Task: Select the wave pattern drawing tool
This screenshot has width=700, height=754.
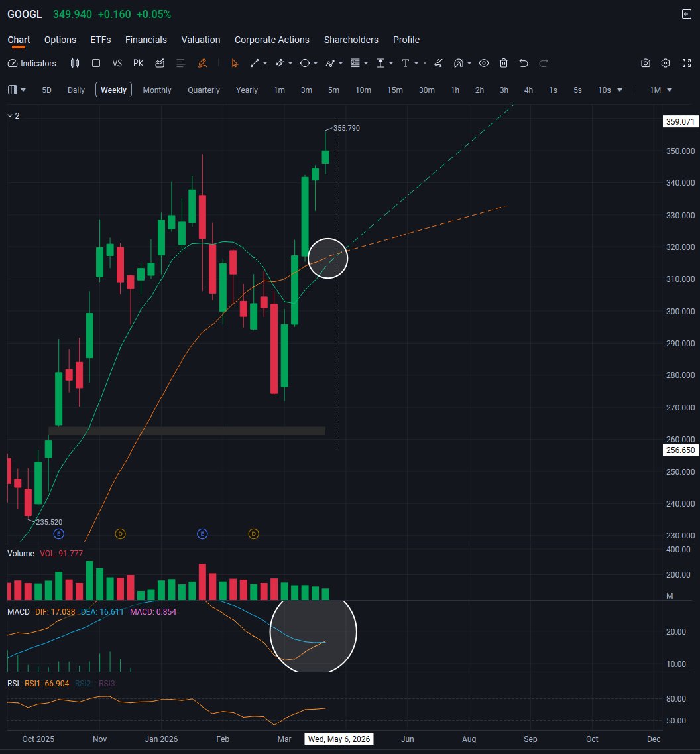Action: (x=330, y=64)
